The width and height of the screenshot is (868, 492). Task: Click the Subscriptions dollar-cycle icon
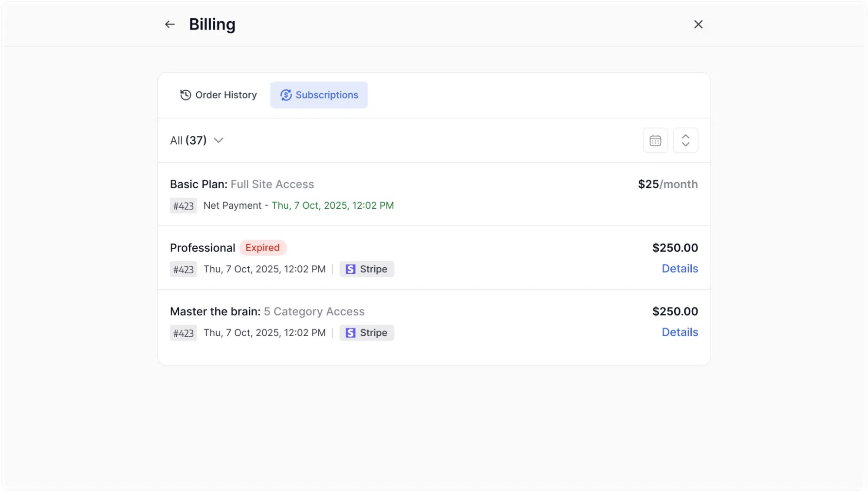click(x=286, y=95)
